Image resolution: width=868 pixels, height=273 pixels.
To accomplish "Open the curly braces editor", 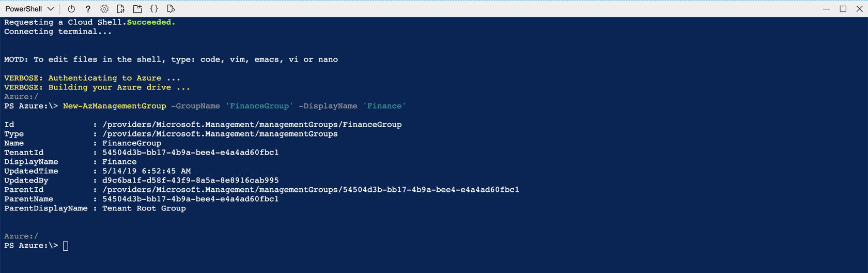I will 154,9.
